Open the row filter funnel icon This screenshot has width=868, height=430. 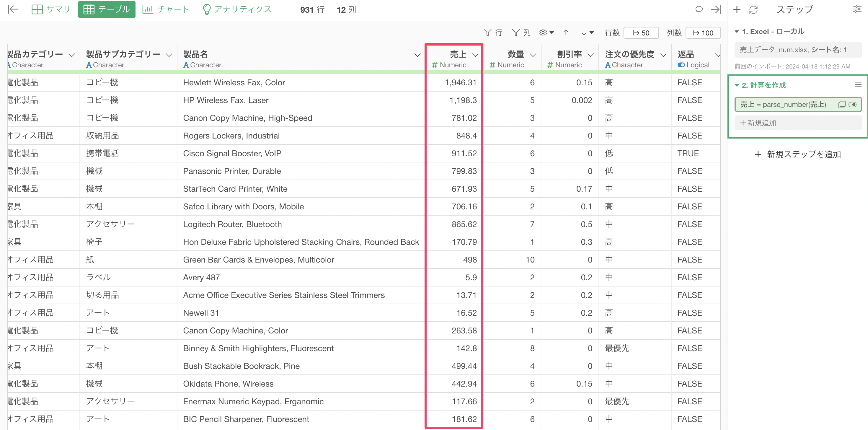[x=487, y=33]
